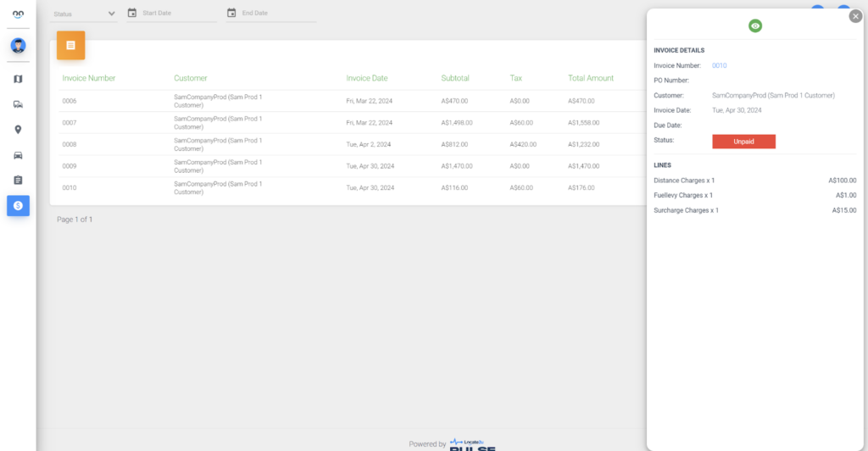Click the Unpaid status button
868x451 pixels.
(743, 142)
